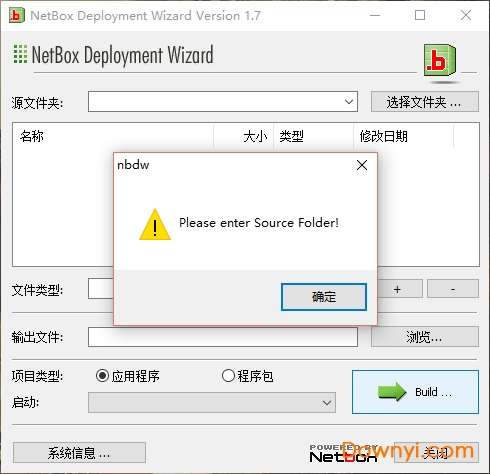
Task: Click the green arrow on Build button
Action: [x=392, y=392]
